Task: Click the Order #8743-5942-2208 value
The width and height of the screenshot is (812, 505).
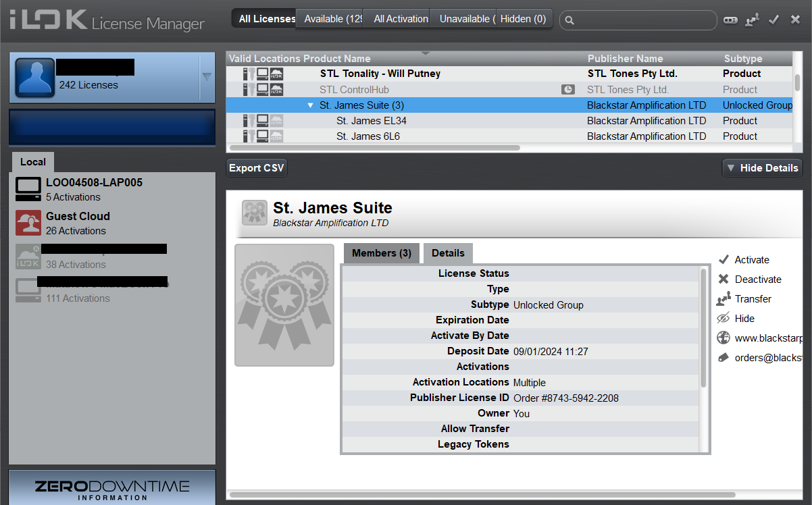Action: point(566,398)
